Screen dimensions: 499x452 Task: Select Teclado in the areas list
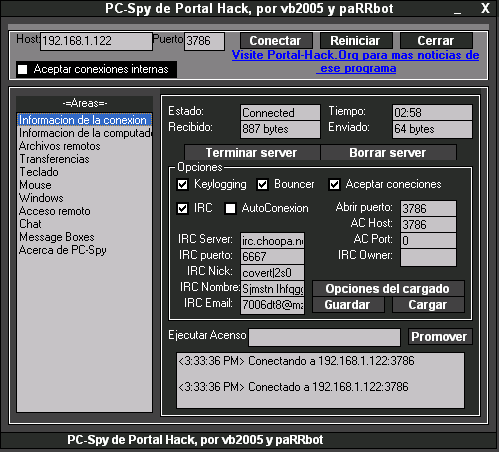coord(85,172)
